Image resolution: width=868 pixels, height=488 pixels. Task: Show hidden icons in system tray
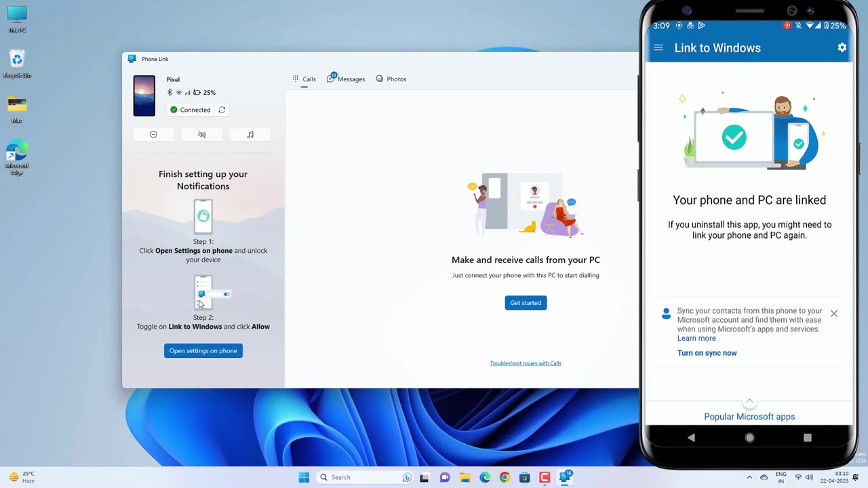click(749, 477)
